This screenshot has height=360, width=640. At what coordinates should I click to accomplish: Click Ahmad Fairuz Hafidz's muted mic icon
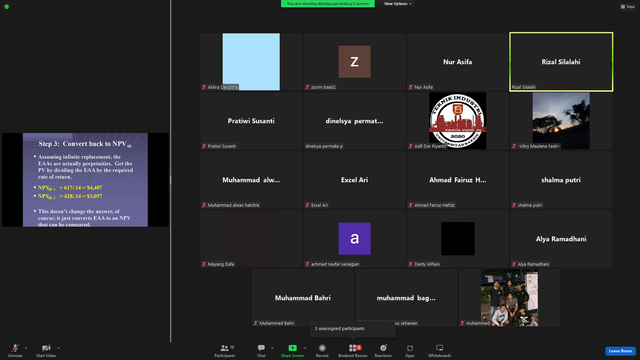411,205
